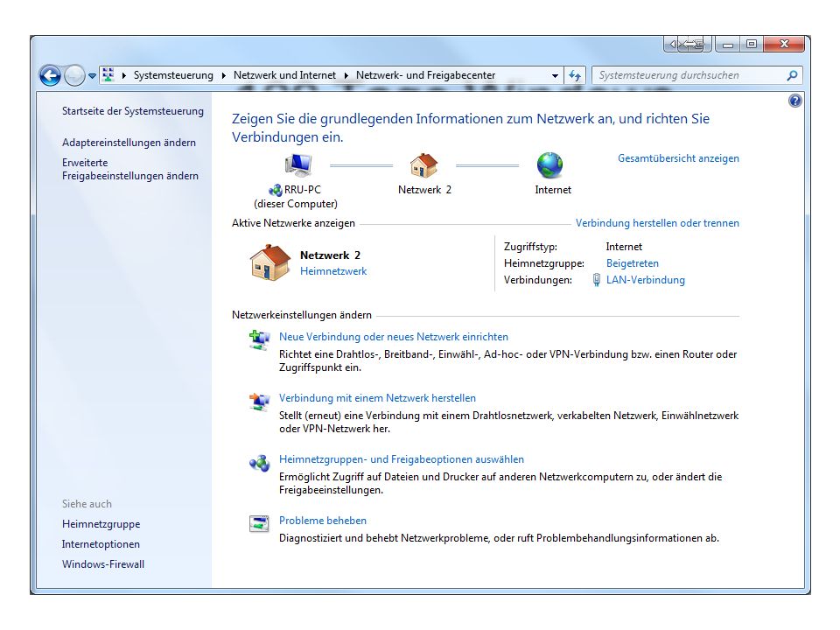Select the Systemsteuerung breadcrumb

pos(173,75)
